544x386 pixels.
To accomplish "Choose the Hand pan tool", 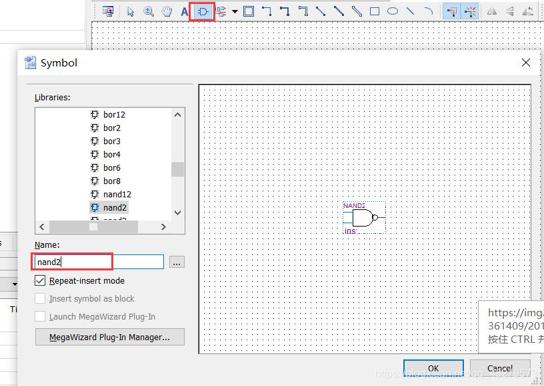I will pos(167,12).
